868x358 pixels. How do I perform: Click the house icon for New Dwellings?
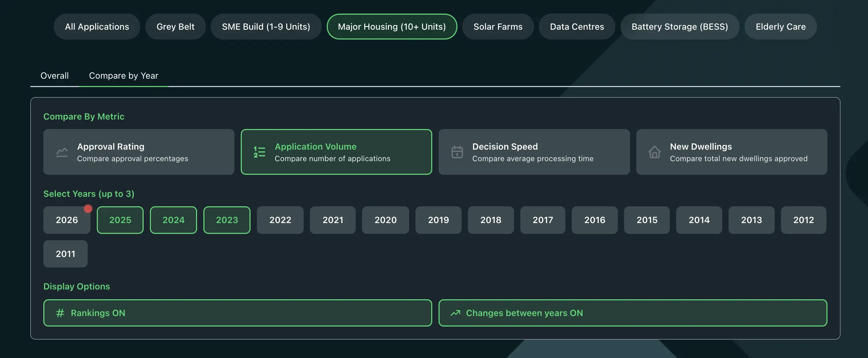654,152
